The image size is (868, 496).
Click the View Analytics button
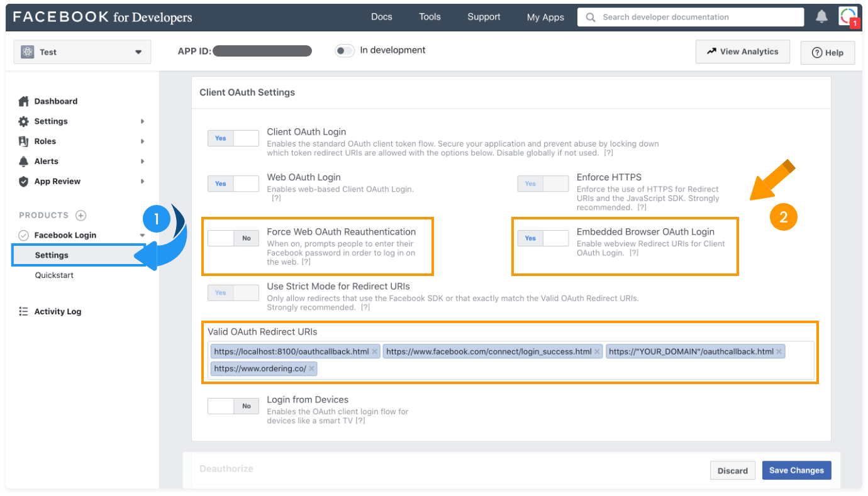pyautogui.click(x=743, y=52)
